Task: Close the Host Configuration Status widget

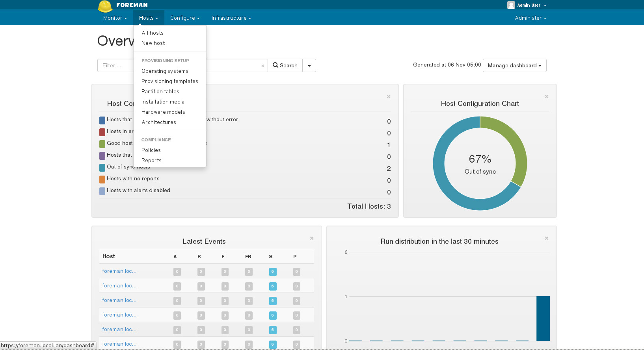Action: click(x=389, y=96)
